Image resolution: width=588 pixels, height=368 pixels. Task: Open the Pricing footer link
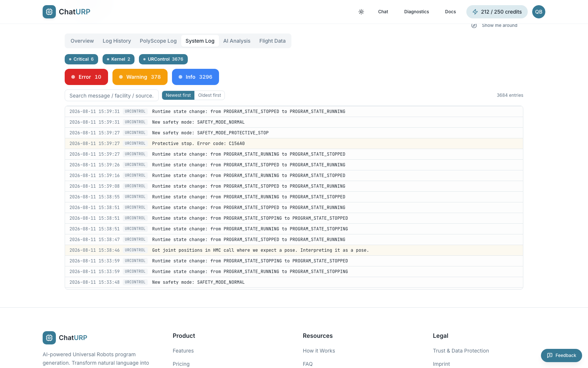181,364
